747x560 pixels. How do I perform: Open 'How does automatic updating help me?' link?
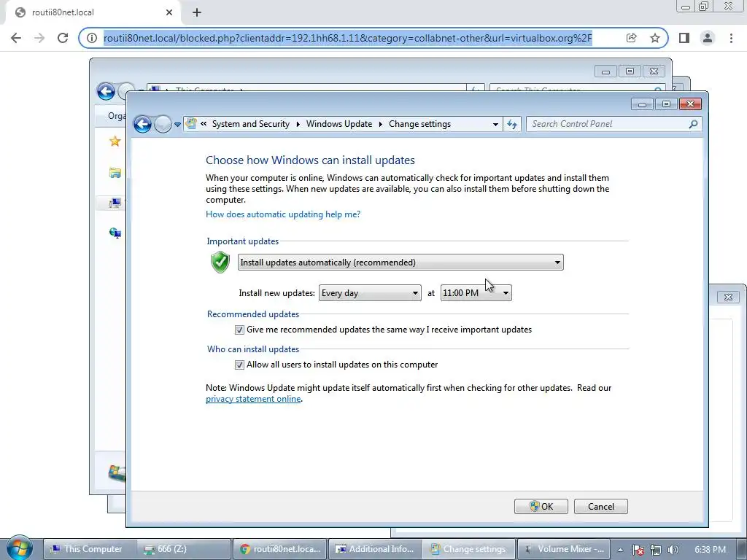tap(283, 214)
